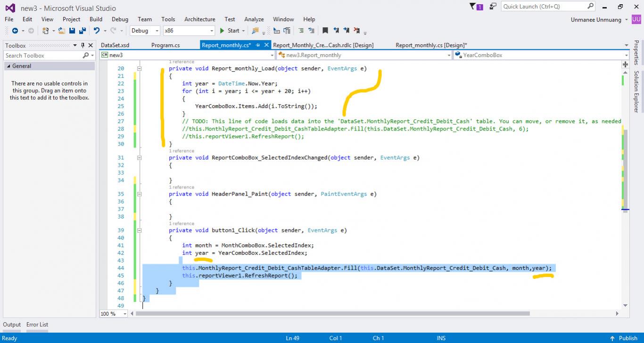Collapse the ReportComboBox_SelectedIndexChanged method outline
This screenshot has height=343, width=644.
139,157
